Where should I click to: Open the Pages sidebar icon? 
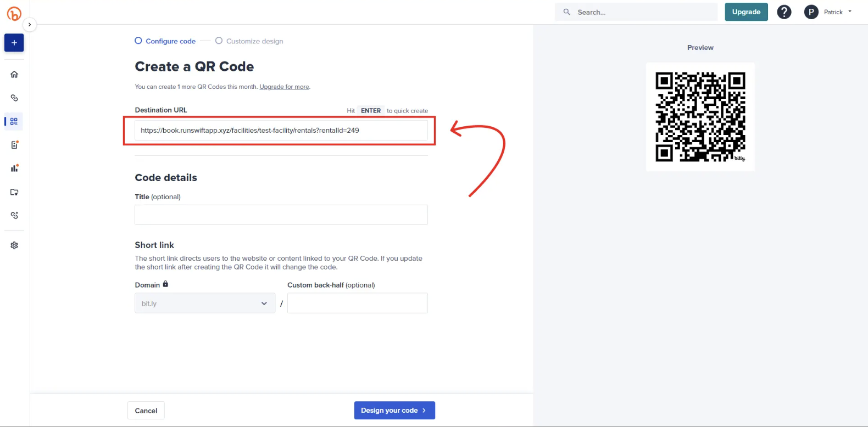point(14,145)
